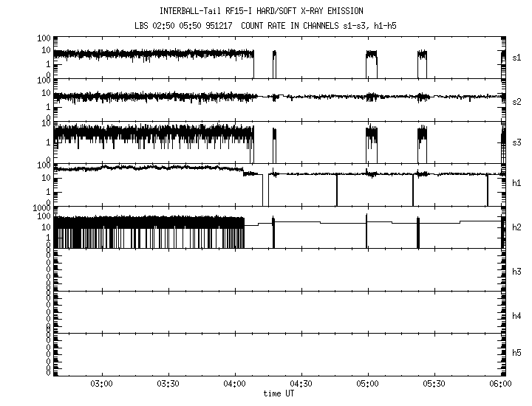Click the h2 channel label
532x406 pixels.
pyautogui.click(x=517, y=228)
